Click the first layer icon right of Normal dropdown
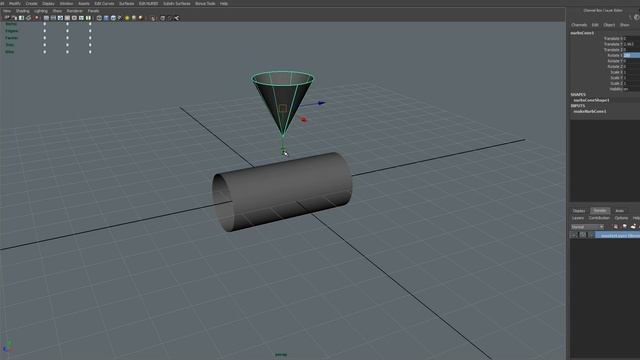The image size is (640, 360). pyautogui.click(x=616, y=227)
